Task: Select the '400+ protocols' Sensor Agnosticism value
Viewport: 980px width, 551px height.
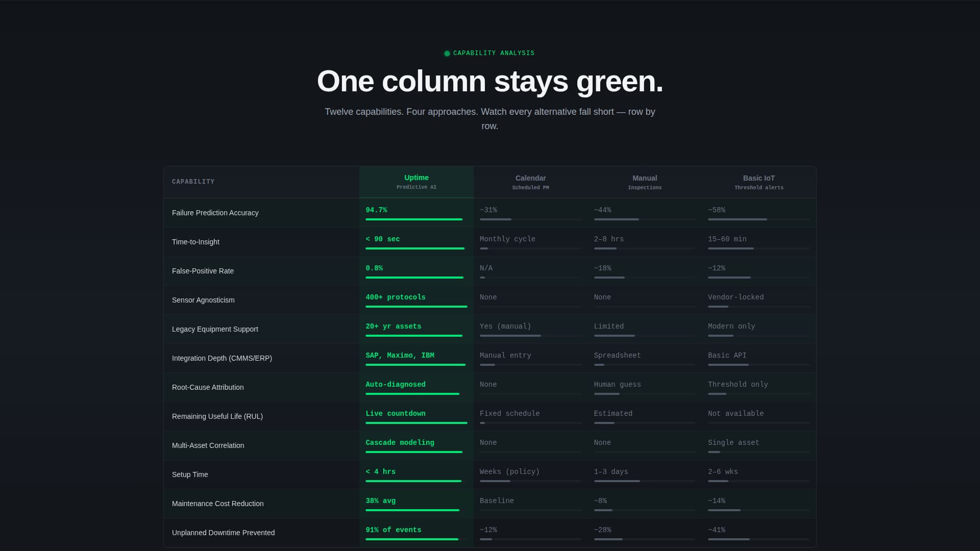Action: (x=396, y=297)
